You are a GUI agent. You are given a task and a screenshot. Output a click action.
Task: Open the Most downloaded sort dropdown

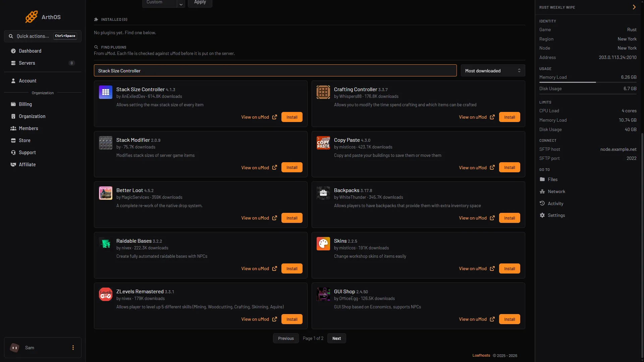tap(493, 71)
